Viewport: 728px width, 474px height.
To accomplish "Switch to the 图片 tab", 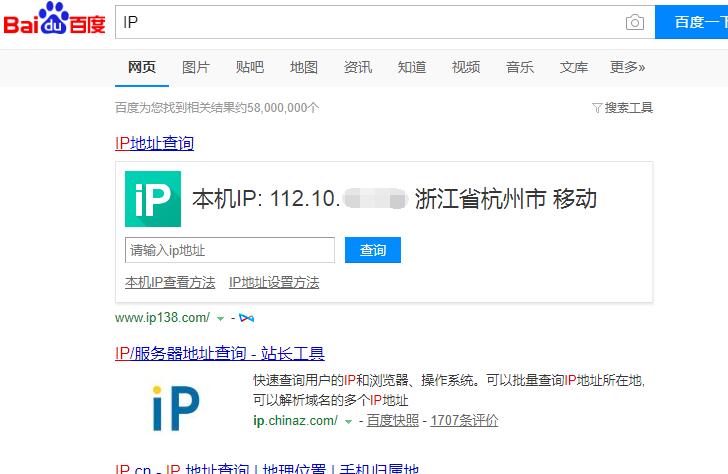I will coord(195,67).
